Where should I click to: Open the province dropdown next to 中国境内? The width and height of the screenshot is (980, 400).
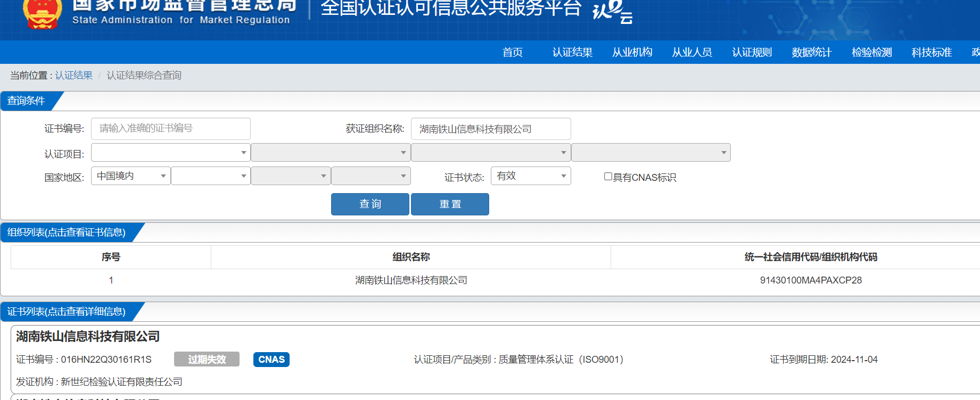click(x=211, y=176)
